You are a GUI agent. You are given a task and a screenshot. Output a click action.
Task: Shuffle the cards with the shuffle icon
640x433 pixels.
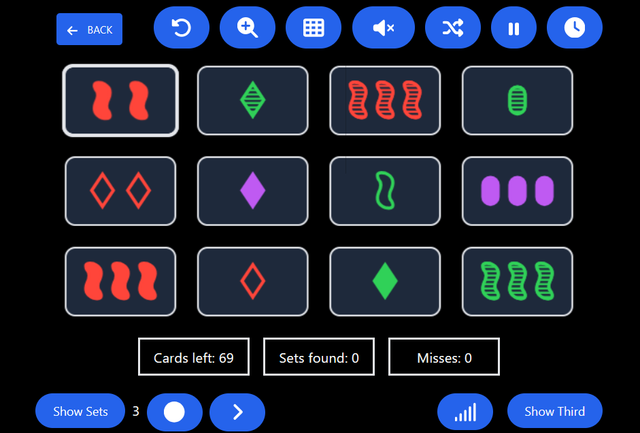tap(453, 28)
